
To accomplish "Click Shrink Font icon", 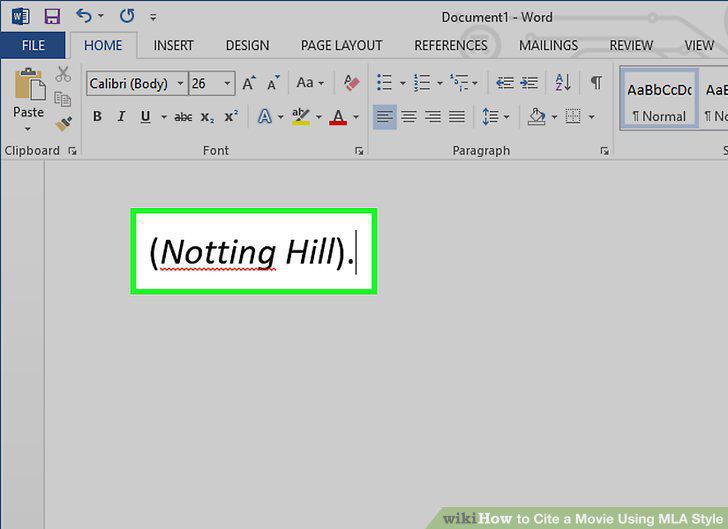I will pyautogui.click(x=273, y=83).
